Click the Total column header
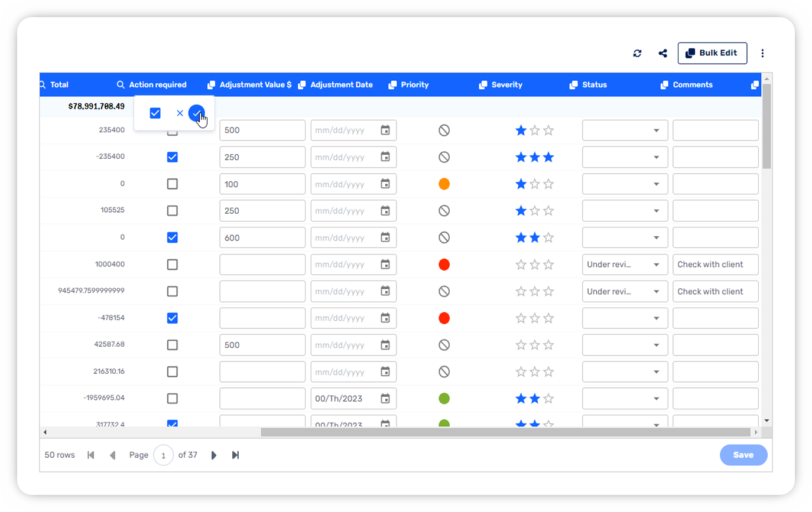 59,85
